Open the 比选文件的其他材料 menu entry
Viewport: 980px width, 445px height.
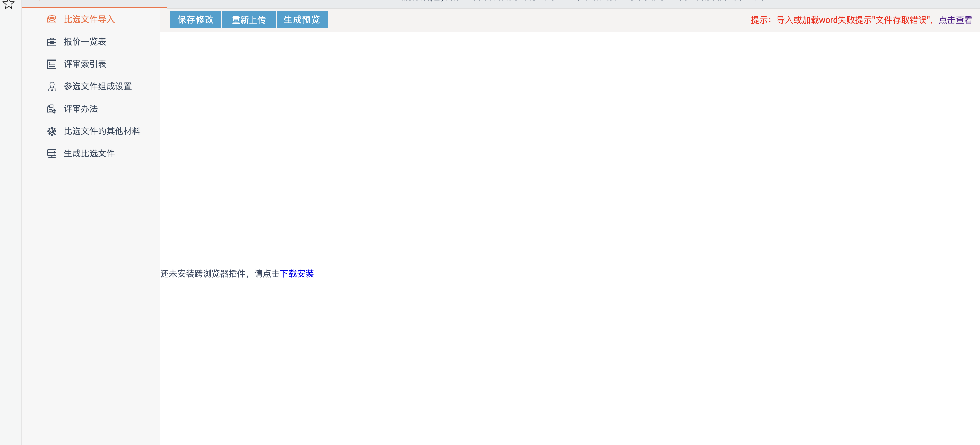click(102, 131)
